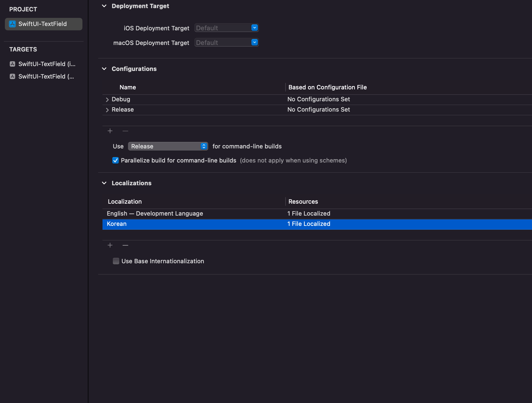Enable Use Base Internationalization checkbox

pos(116,261)
